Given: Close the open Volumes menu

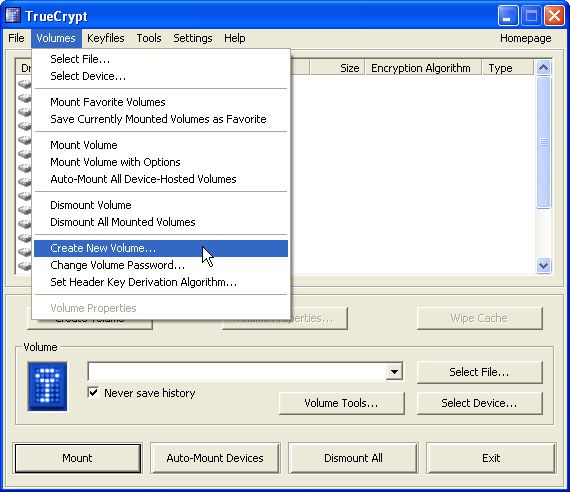Looking at the screenshot, I should 56,38.
